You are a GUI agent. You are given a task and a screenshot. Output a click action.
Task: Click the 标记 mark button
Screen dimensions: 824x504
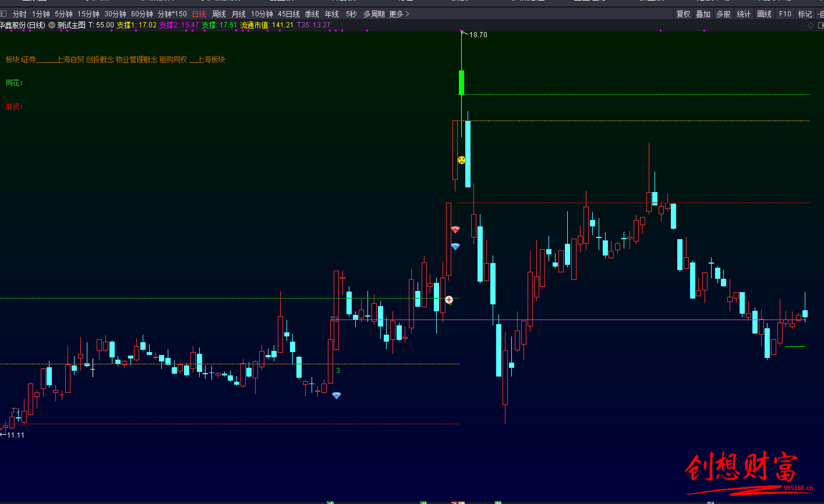tap(805, 14)
